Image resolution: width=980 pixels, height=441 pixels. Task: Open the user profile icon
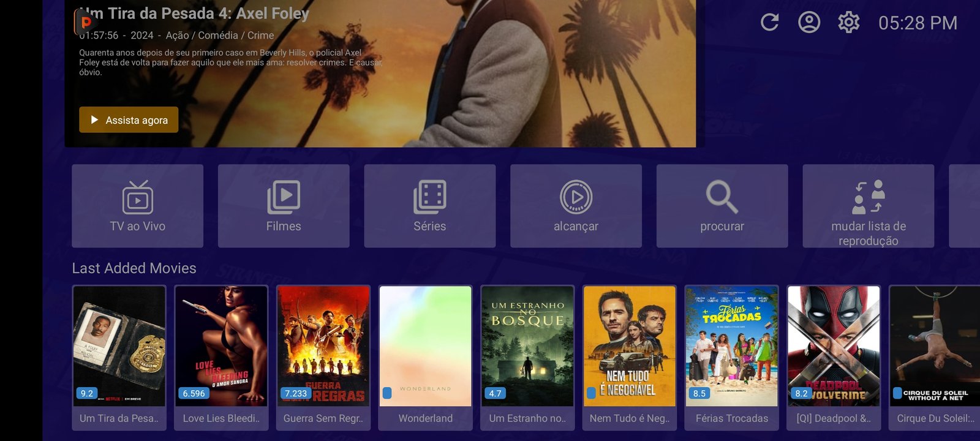click(x=809, y=23)
